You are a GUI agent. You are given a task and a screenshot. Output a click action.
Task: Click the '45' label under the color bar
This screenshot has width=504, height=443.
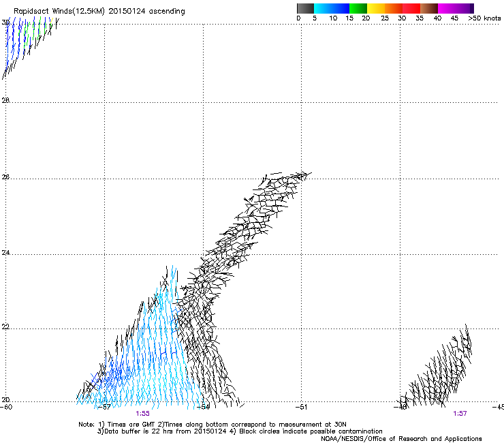(454, 18)
